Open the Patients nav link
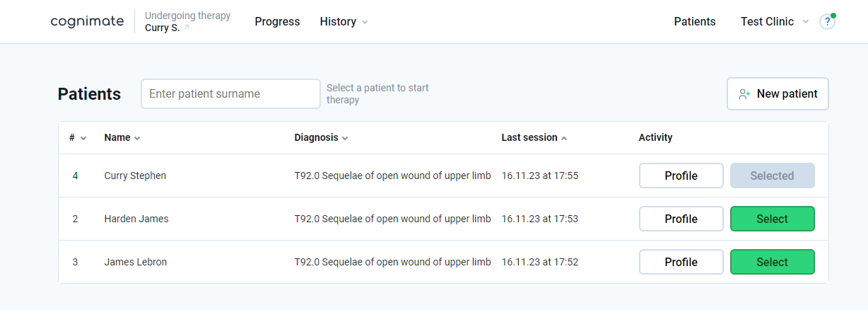This screenshot has width=868, height=310. [x=694, y=22]
